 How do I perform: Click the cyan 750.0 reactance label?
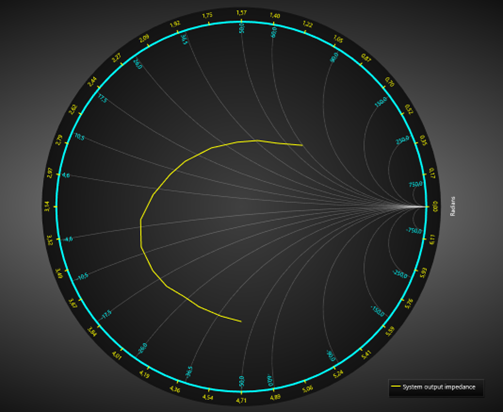416,184
